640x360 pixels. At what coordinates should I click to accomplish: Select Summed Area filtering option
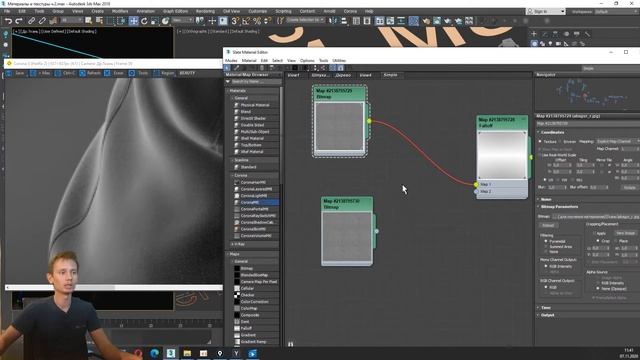pos(546,247)
